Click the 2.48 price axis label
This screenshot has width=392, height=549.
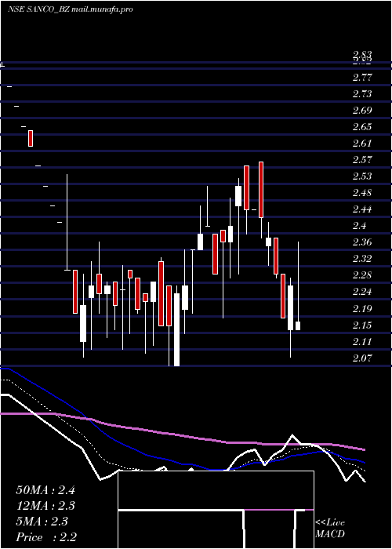(362, 193)
